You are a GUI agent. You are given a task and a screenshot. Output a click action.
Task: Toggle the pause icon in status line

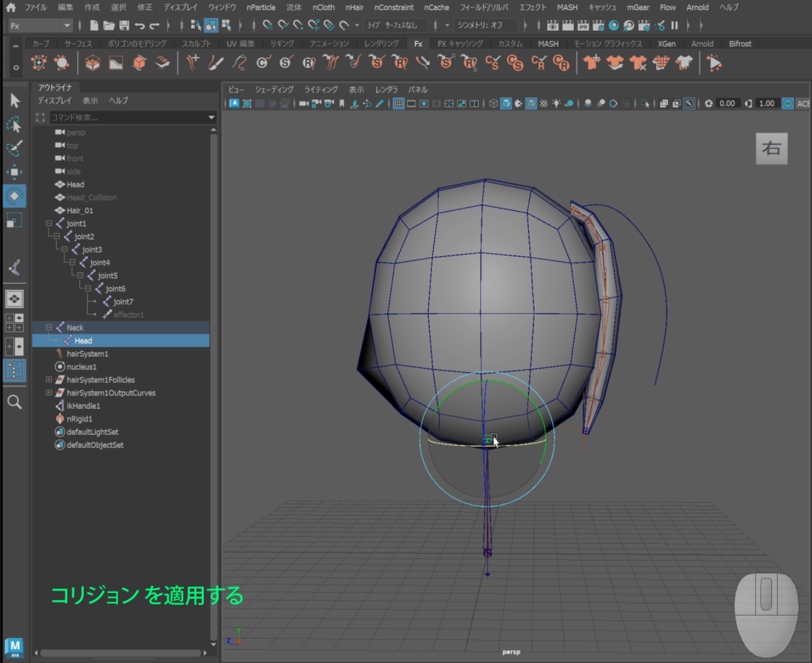coord(674,26)
